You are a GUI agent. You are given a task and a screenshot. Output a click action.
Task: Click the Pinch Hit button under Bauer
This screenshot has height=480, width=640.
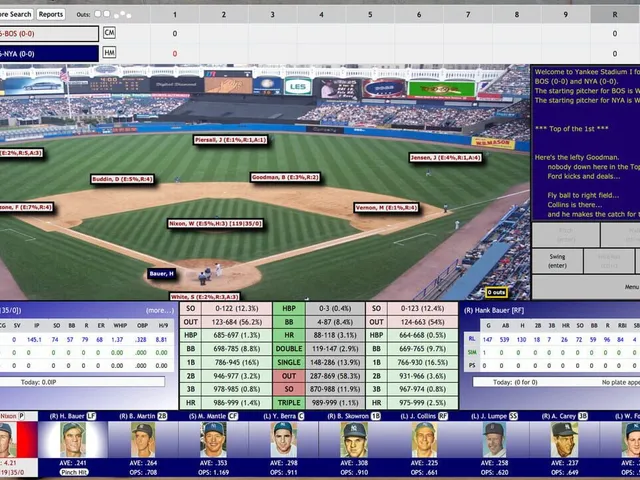coord(74,472)
